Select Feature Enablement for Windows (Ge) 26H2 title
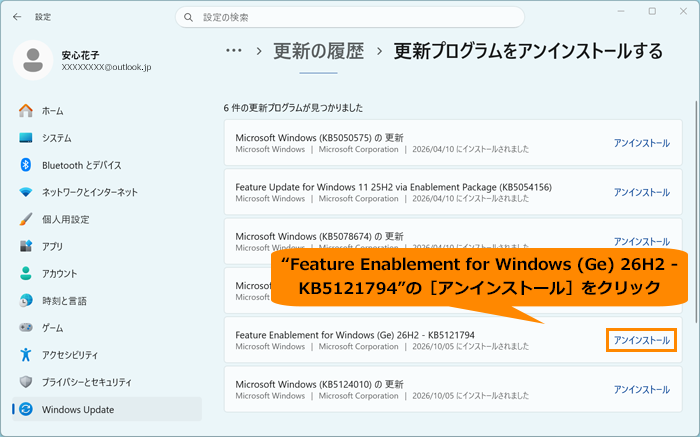This screenshot has height=437, width=700. (355, 335)
